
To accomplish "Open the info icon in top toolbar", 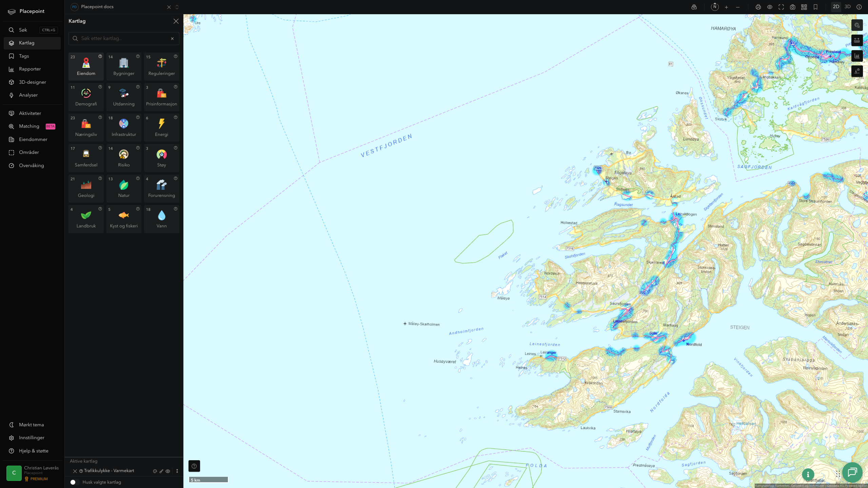I will pos(859,7).
